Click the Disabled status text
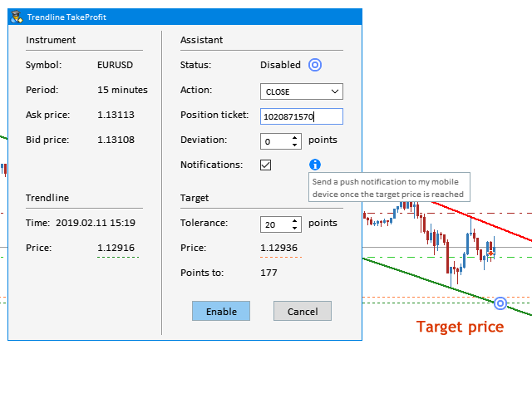 coord(281,65)
